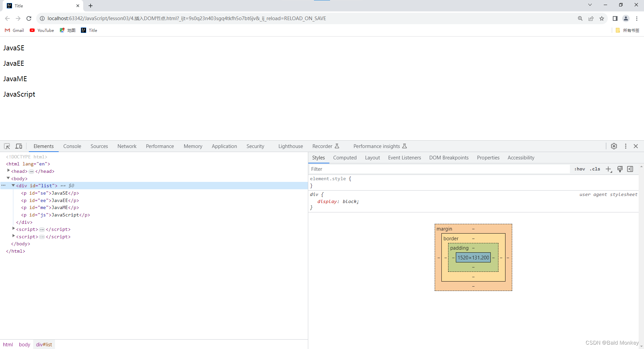The height and width of the screenshot is (349, 644).
Task: Open the Title bookmark in bookmarks bar
Action: coord(89,30)
